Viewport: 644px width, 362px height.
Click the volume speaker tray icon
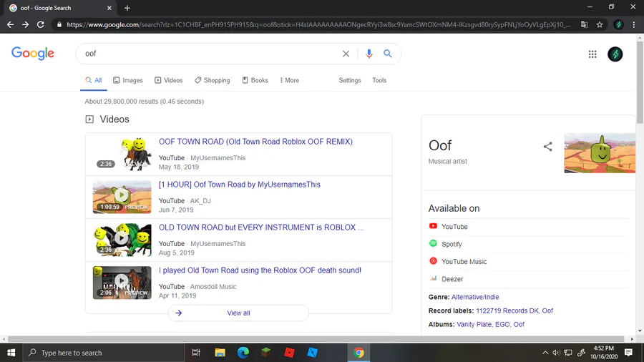556,353
